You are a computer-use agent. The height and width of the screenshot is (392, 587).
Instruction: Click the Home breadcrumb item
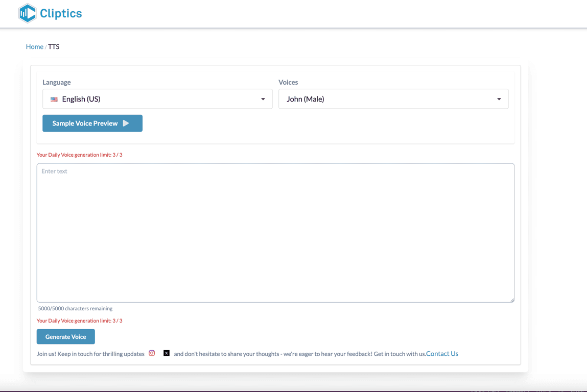point(34,46)
